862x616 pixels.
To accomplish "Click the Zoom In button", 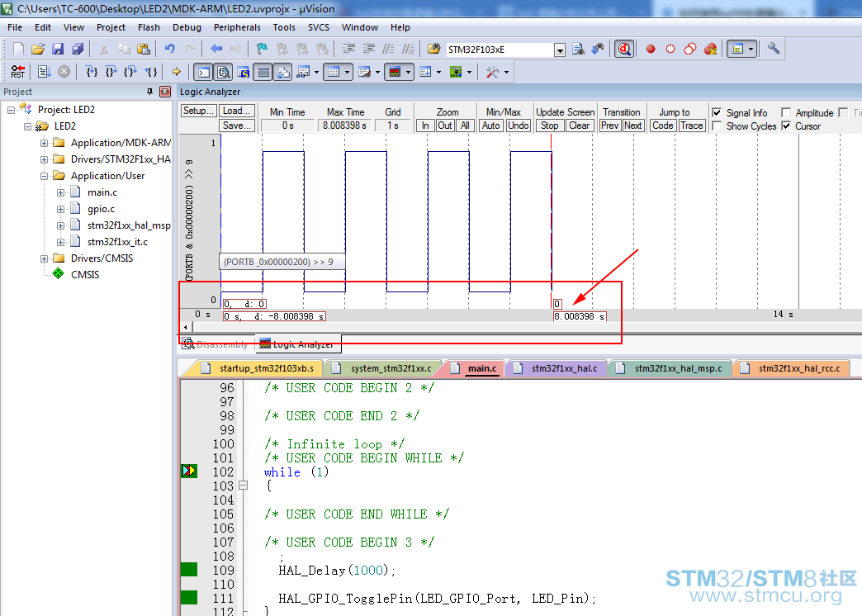I will tap(425, 126).
